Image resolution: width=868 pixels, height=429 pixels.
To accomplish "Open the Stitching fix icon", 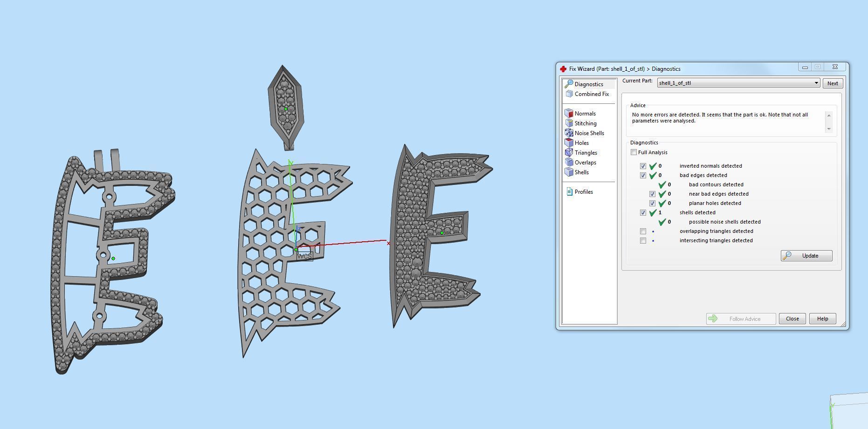I will click(x=569, y=123).
